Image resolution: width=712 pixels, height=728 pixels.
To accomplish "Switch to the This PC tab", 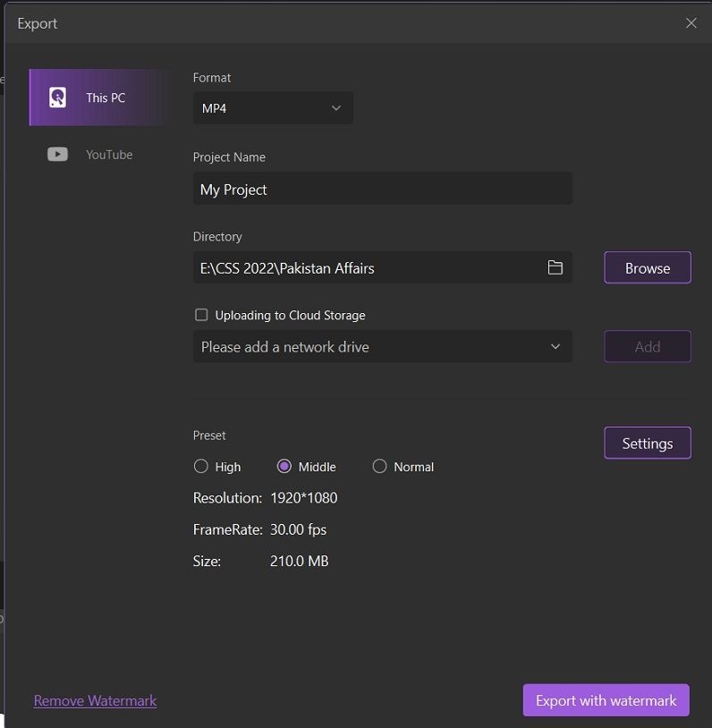I will click(x=98, y=97).
